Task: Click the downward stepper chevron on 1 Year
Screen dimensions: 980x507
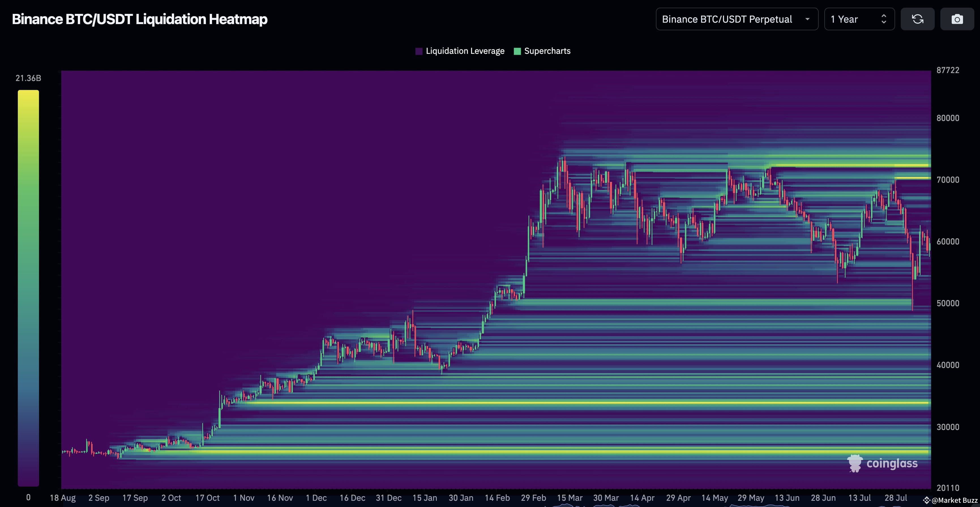Action: (x=884, y=22)
